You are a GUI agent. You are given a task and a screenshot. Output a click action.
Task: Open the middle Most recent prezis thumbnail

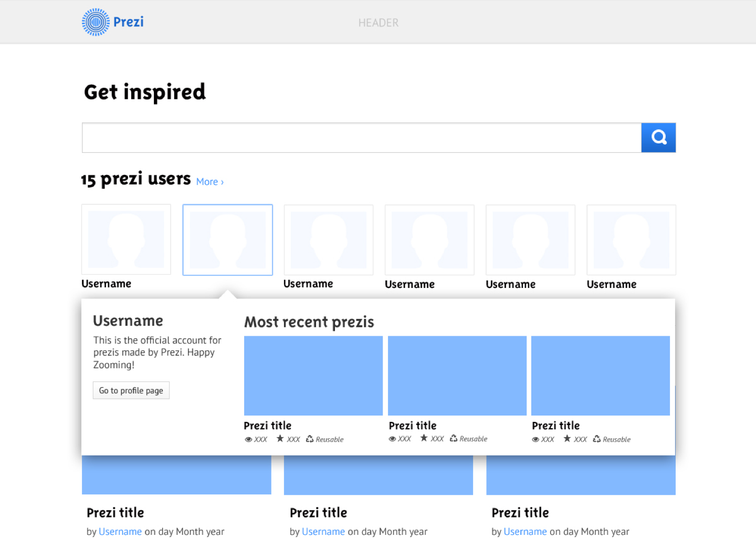(457, 376)
